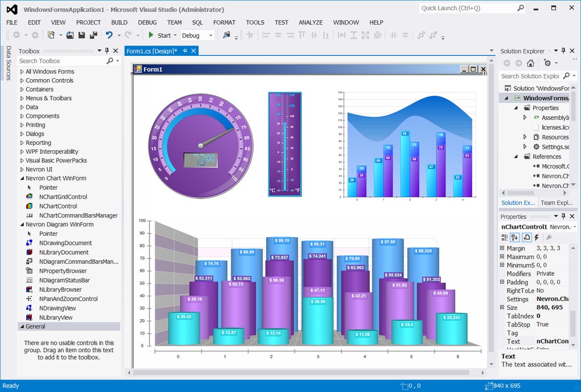Sort properties alphabetically in Properties panel
Image resolution: width=581 pixels, height=392 pixels.
click(x=514, y=237)
